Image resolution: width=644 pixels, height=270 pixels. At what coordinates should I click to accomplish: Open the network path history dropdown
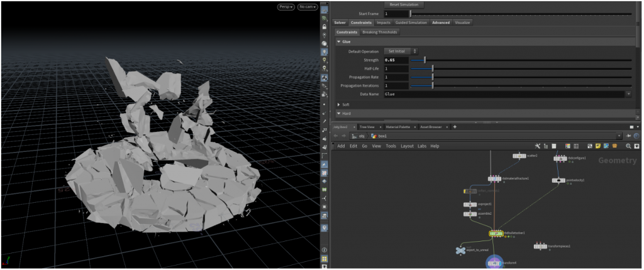tap(619, 136)
